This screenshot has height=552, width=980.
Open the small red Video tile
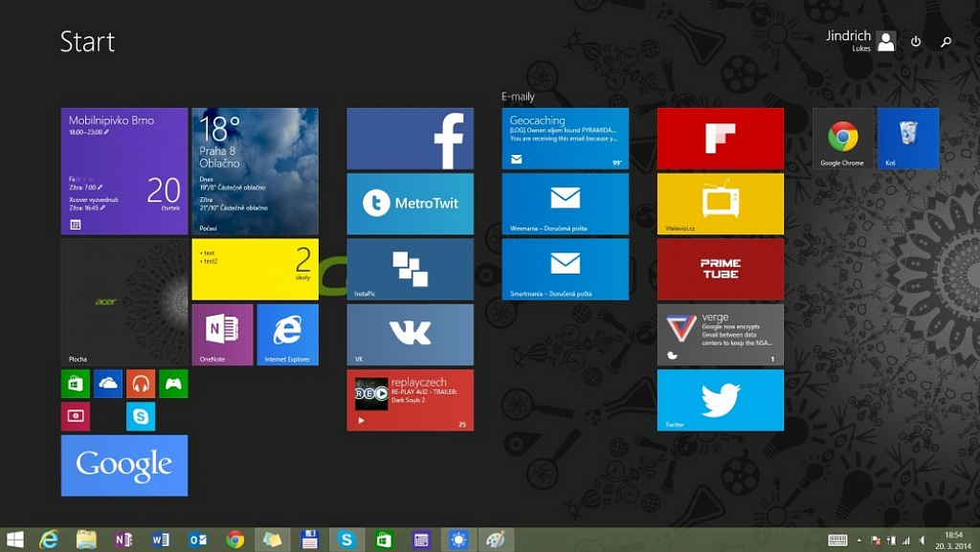[76, 416]
